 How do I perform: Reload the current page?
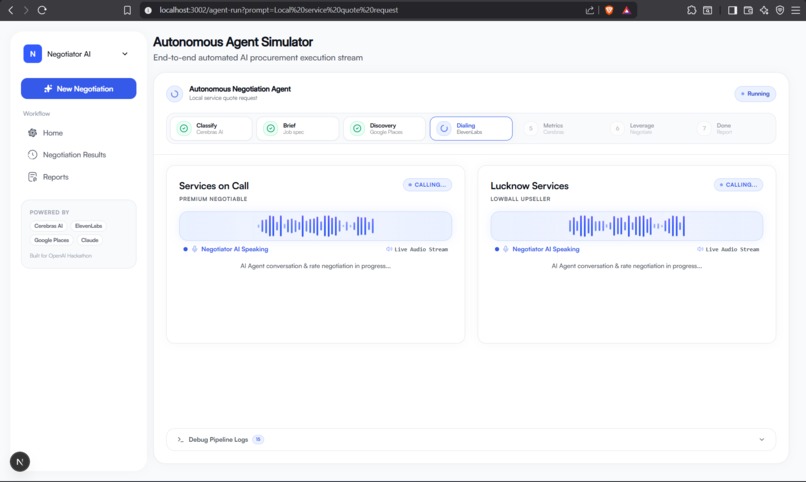42,10
